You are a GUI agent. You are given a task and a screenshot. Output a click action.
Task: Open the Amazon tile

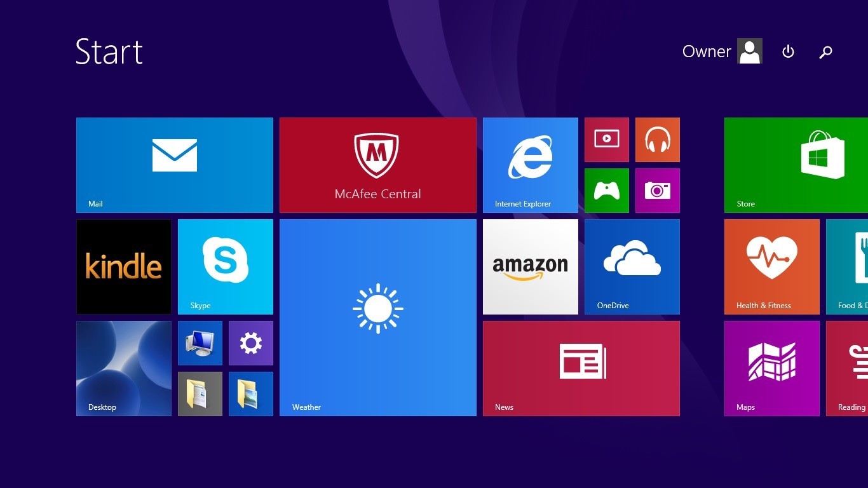pos(531,267)
